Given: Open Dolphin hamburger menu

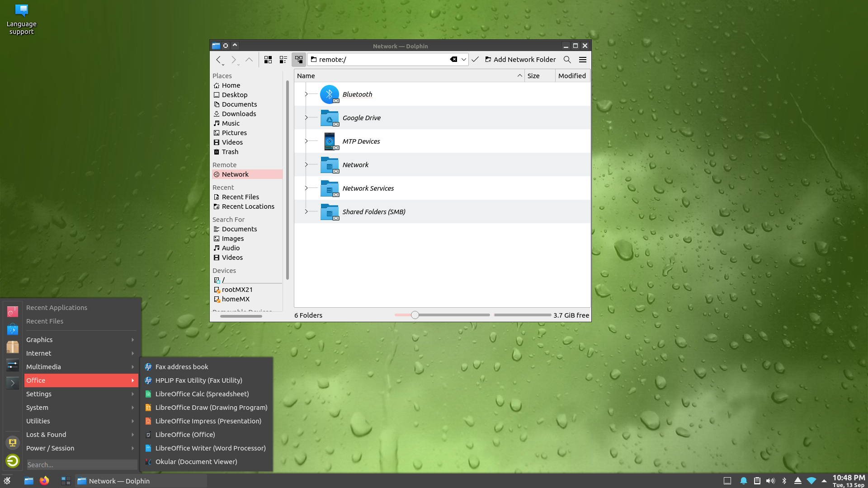Looking at the screenshot, I should coord(583,60).
